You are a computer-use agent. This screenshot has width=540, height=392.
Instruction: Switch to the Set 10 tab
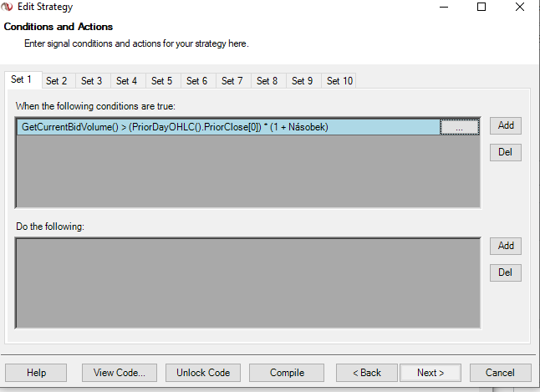(x=339, y=81)
